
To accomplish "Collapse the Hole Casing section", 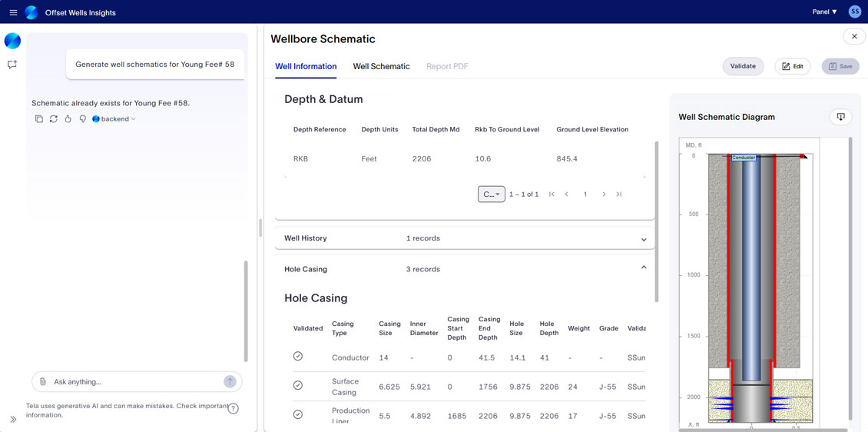I will pos(465,268).
